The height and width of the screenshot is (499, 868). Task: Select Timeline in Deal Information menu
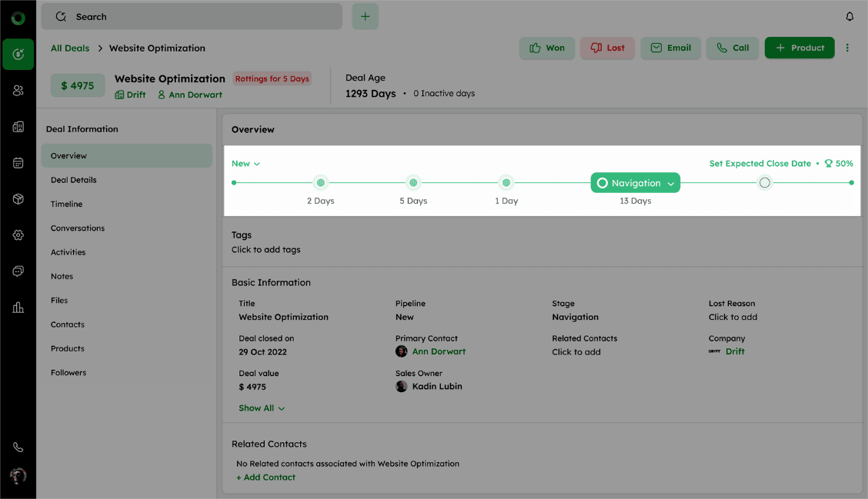[67, 204]
